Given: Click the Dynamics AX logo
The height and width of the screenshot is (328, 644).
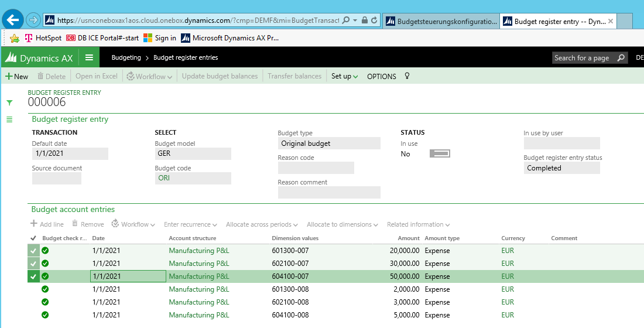Looking at the screenshot, I should tap(39, 58).
